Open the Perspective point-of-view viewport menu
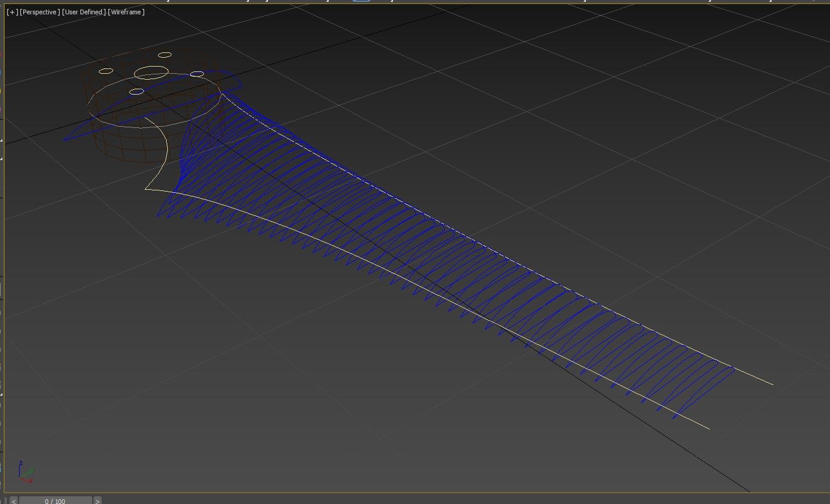 (x=39, y=12)
